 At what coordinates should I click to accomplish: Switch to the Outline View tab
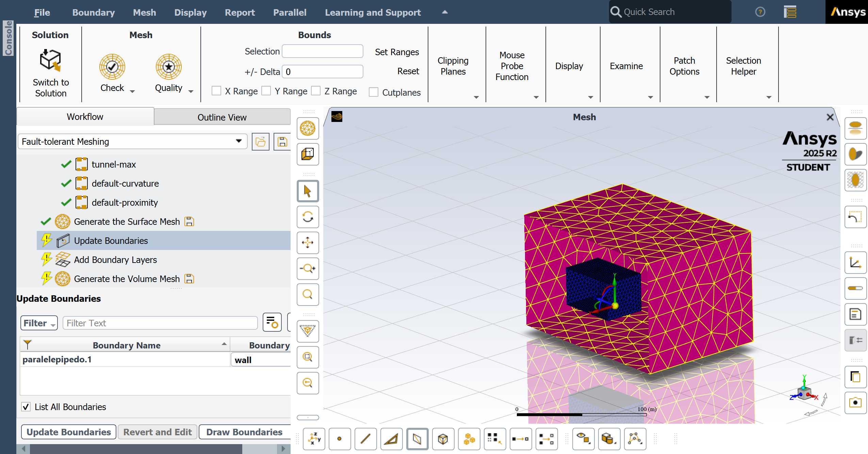[222, 117]
